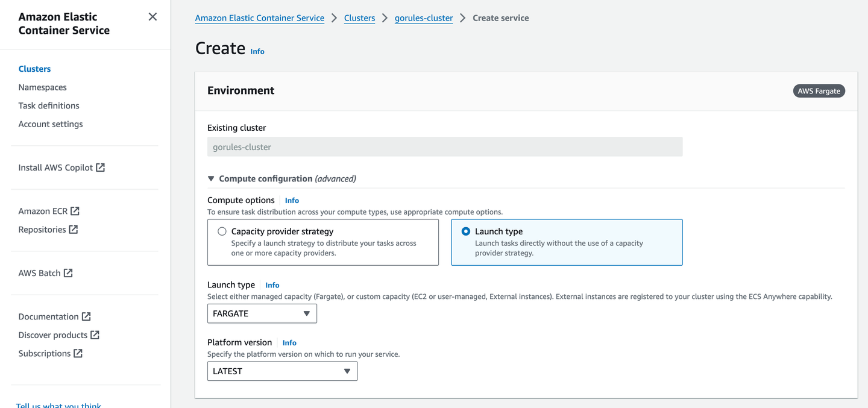Viewport: 868px width, 408px height.
Task: Click the external-link icon beside Subscriptions
Action: click(x=78, y=353)
